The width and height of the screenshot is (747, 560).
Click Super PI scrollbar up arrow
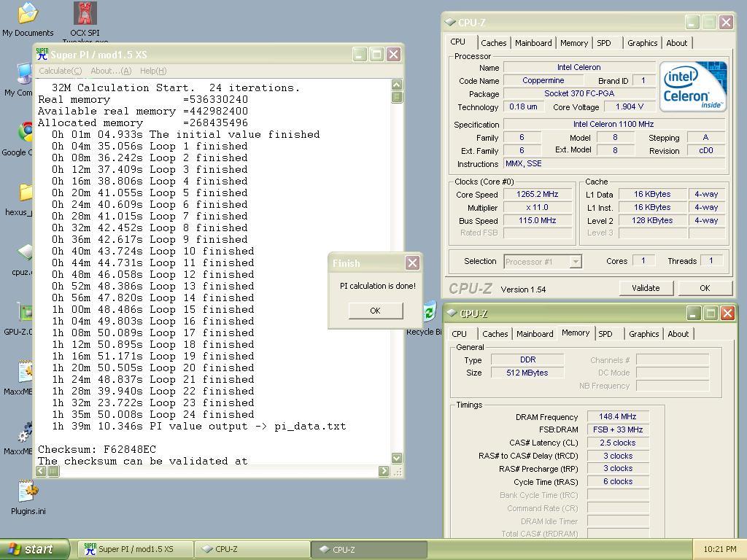click(x=396, y=85)
